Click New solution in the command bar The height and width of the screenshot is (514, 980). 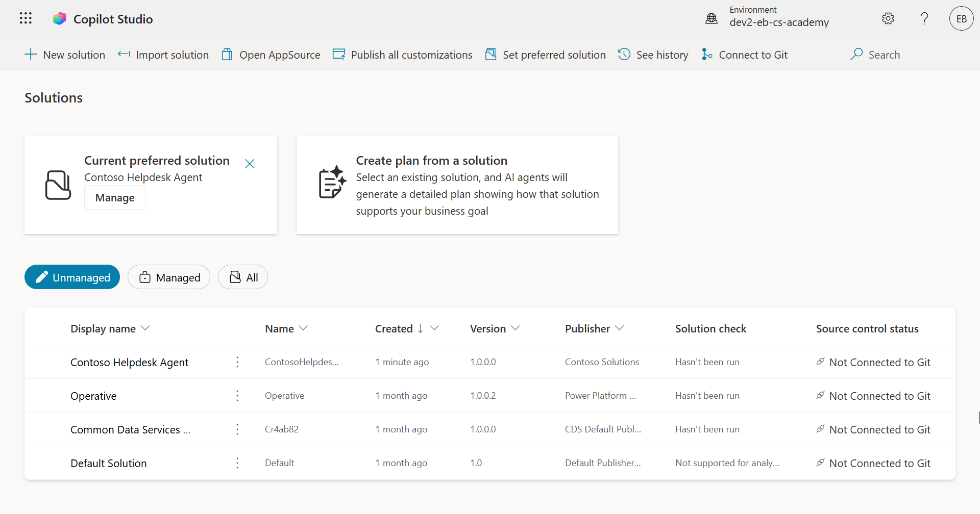(65, 55)
